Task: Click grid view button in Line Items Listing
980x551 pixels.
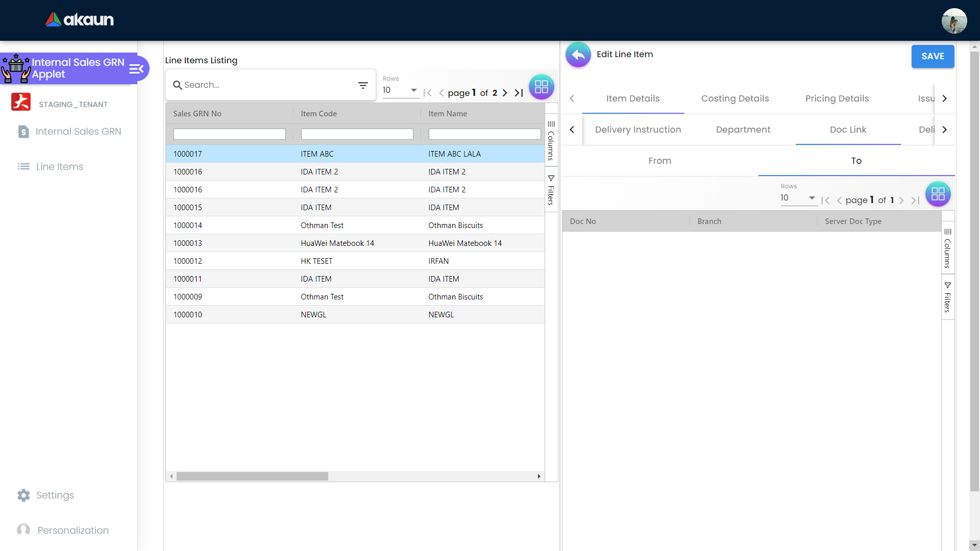Action: click(541, 87)
